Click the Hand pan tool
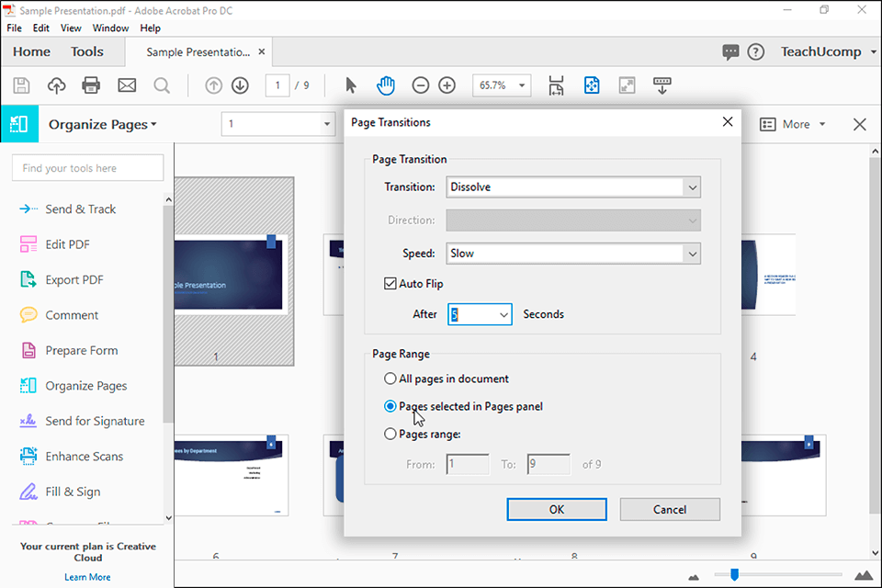 click(386, 85)
